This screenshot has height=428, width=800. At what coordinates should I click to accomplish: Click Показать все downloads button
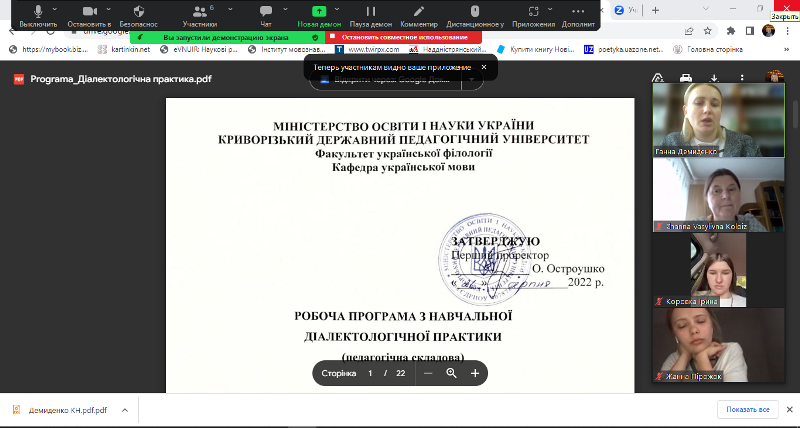747,410
